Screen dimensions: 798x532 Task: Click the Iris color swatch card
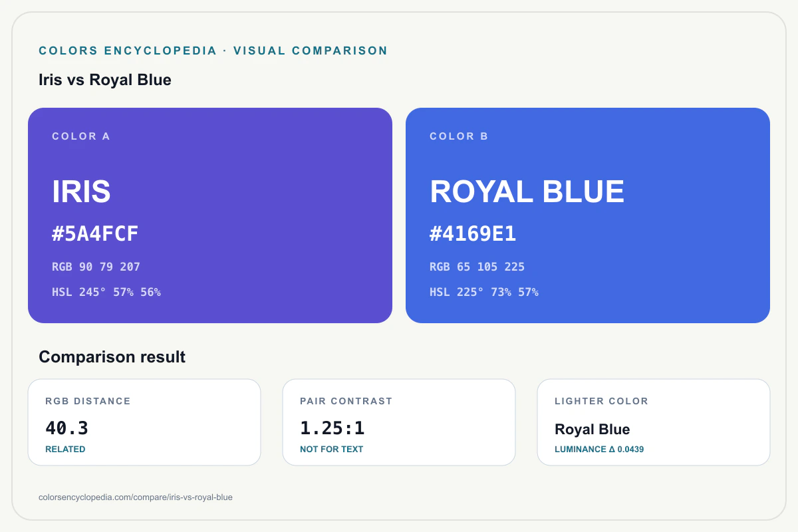210,215
